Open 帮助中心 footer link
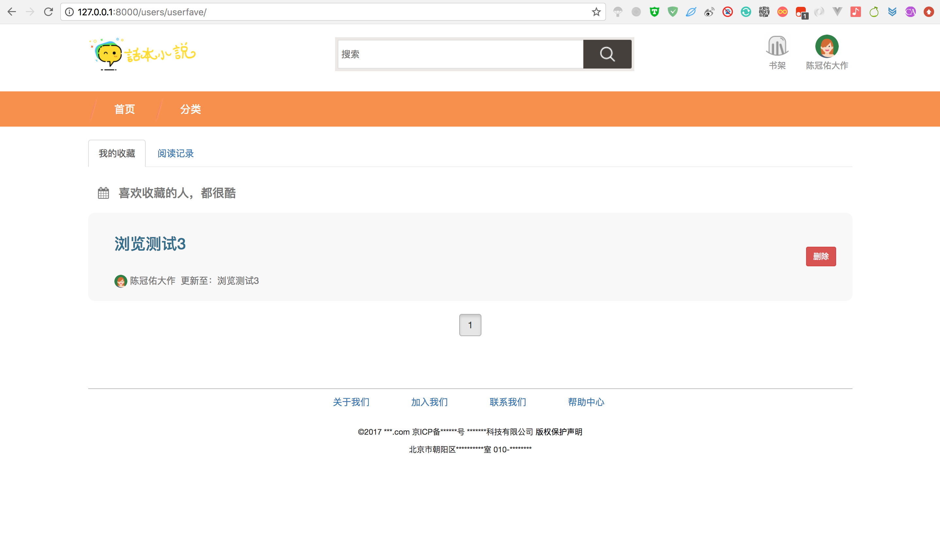 pos(586,402)
